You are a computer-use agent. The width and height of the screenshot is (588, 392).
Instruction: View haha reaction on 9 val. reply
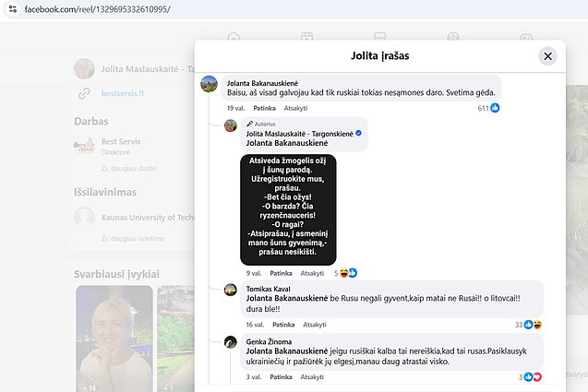pyautogui.click(x=344, y=273)
